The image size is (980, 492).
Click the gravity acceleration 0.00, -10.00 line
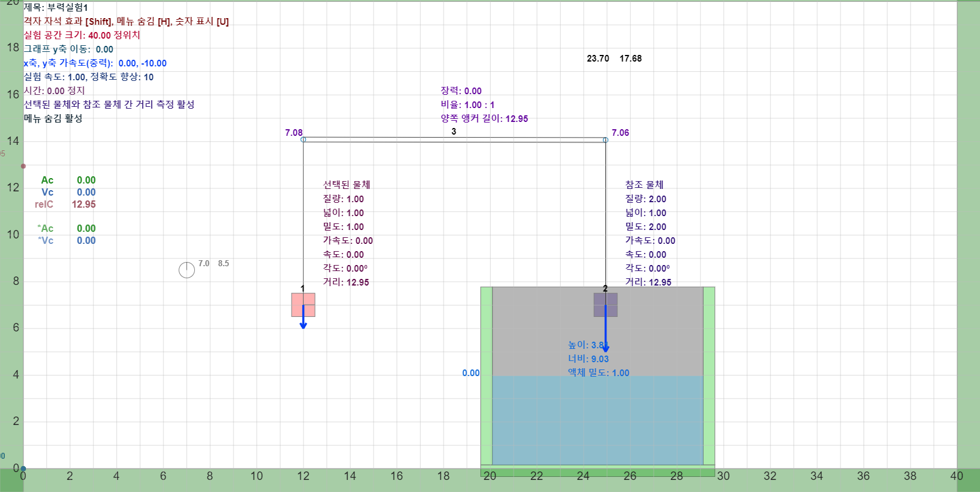point(95,63)
